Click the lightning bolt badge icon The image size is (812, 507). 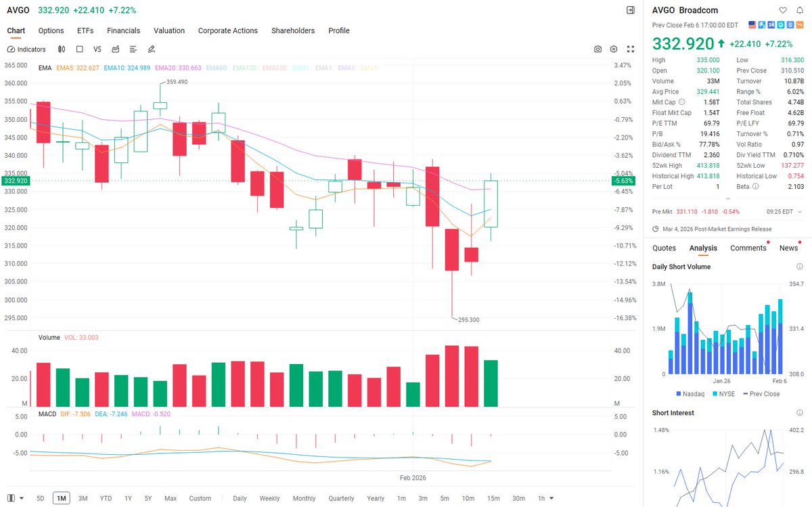(761, 25)
